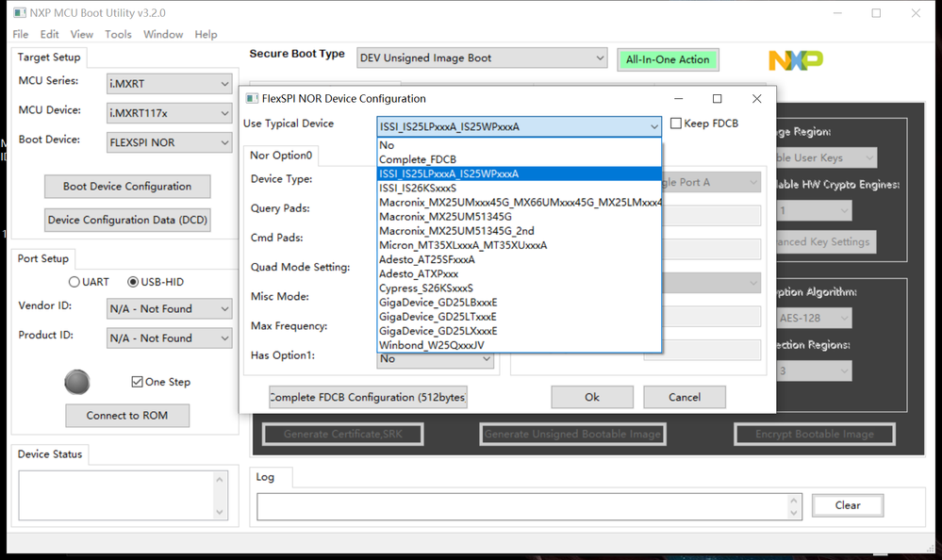942x560 pixels.
Task: Open the Has Option1 dropdown
Action: click(436, 359)
